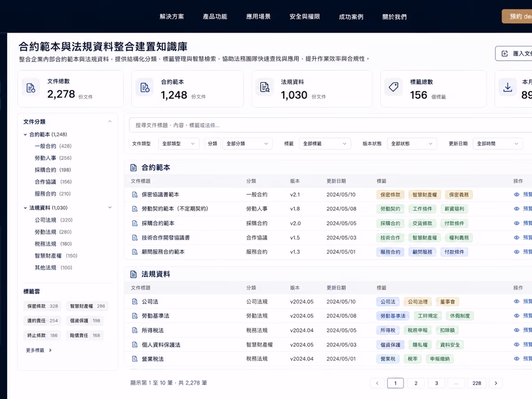
Task: Select 個資保護 198 in tag cloud
Action: tap(85, 321)
